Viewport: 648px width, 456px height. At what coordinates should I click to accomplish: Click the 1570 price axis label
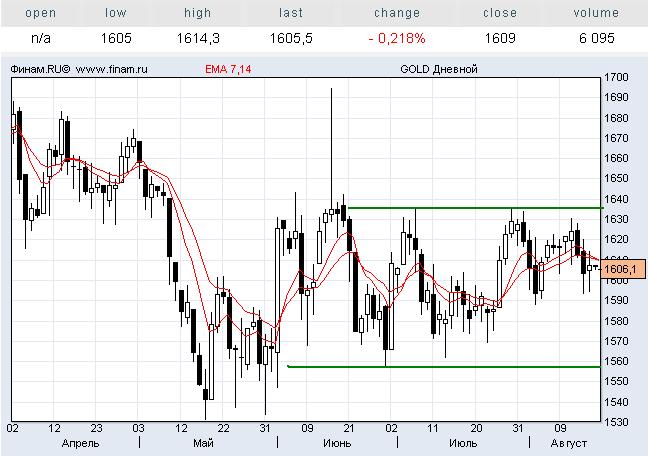pos(616,341)
